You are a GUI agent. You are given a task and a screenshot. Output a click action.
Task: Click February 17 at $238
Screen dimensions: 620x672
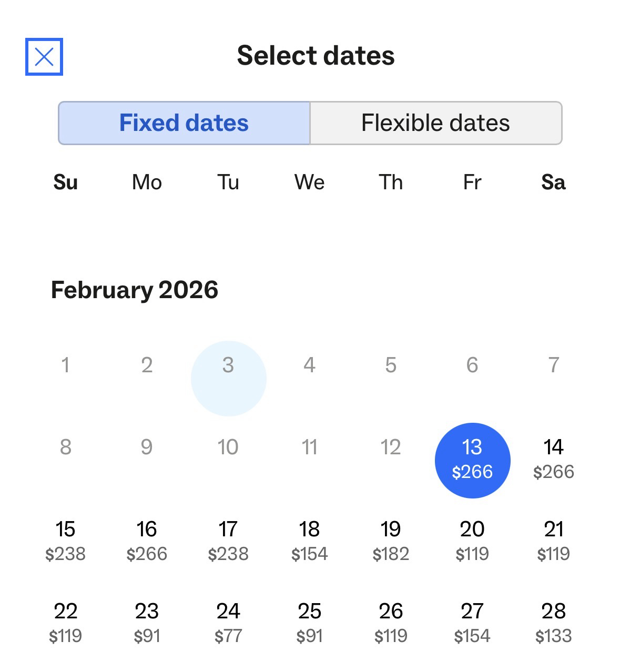[x=228, y=541]
